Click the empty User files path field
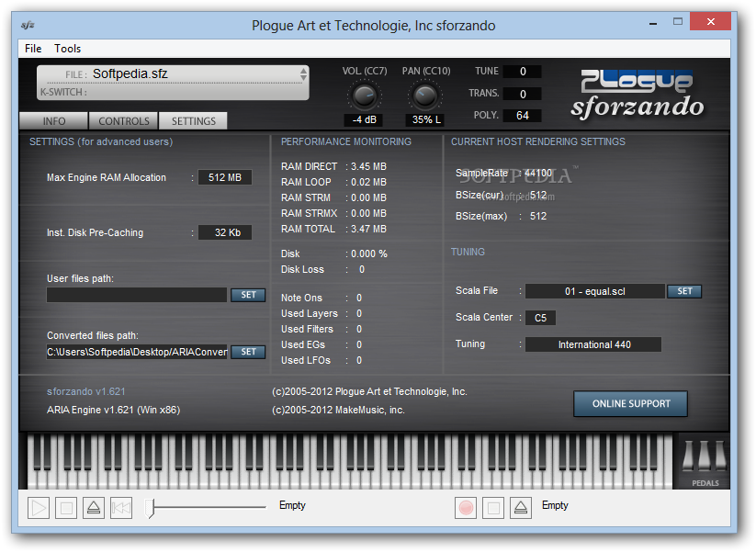Viewport: 756px width, 552px height. click(x=137, y=295)
